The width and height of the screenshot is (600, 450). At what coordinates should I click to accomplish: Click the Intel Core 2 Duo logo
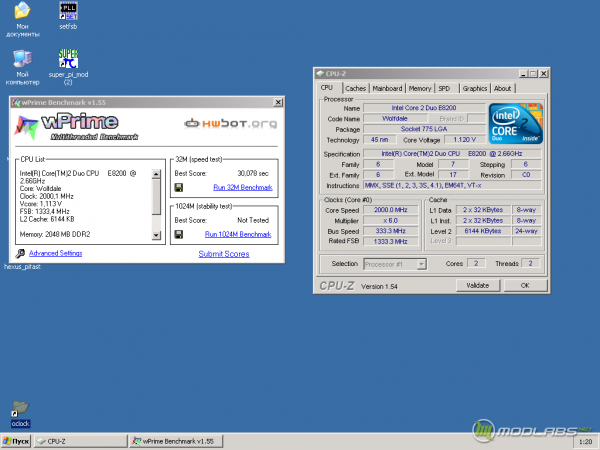(515, 123)
